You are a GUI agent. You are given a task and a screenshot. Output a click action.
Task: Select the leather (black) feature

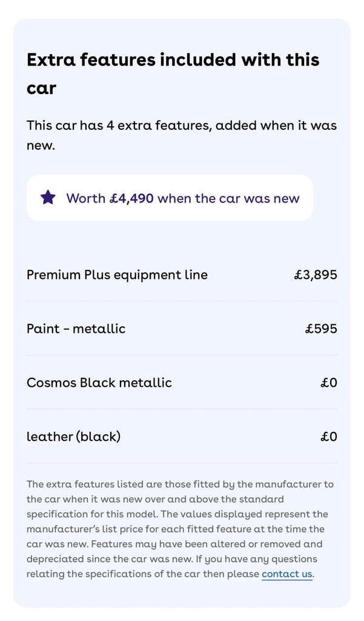pyautogui.click(x=74, y=437)
